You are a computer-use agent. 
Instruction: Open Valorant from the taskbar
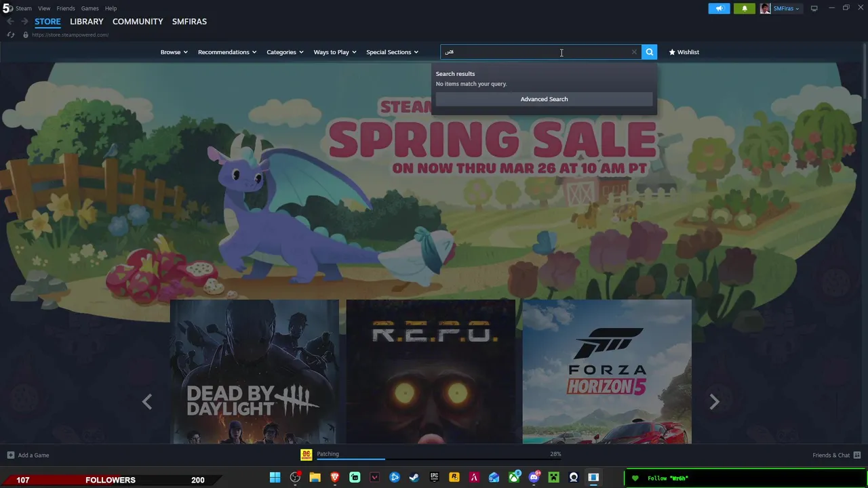coord(374,478)
